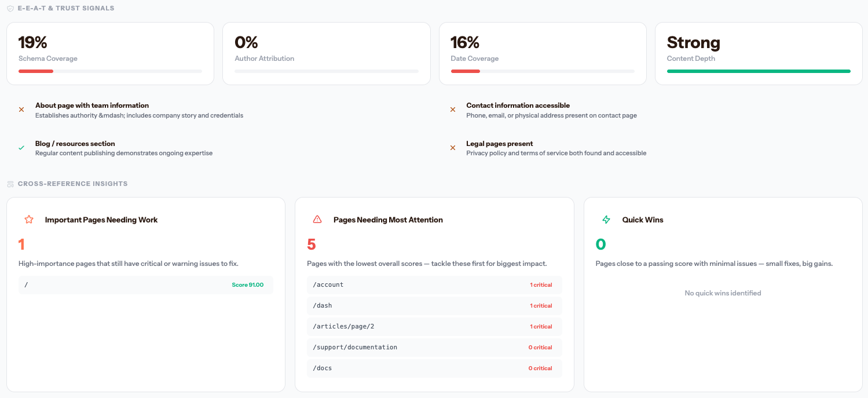Open the /account page entry

pyautogui.click(x=434, y=284)
